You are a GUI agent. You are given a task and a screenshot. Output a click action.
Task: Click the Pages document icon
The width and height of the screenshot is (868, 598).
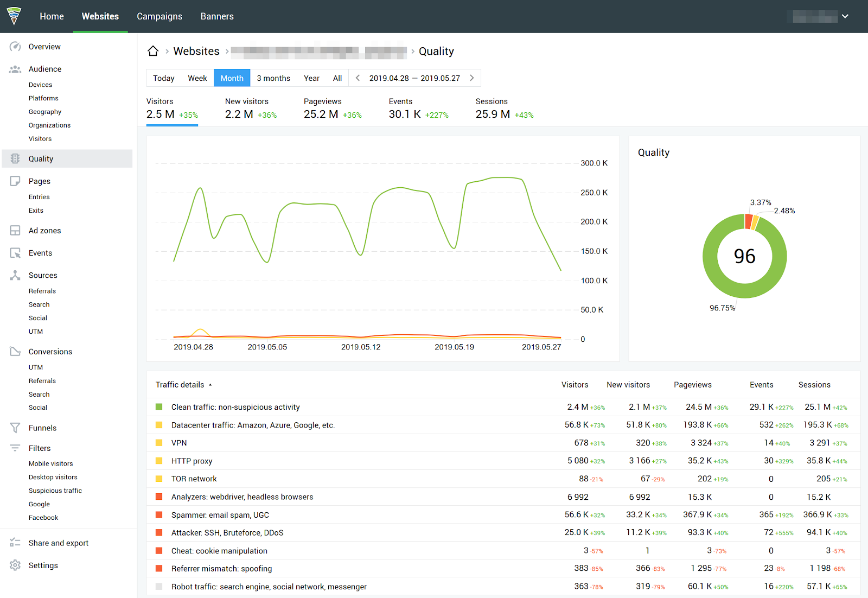pos(15,181)
